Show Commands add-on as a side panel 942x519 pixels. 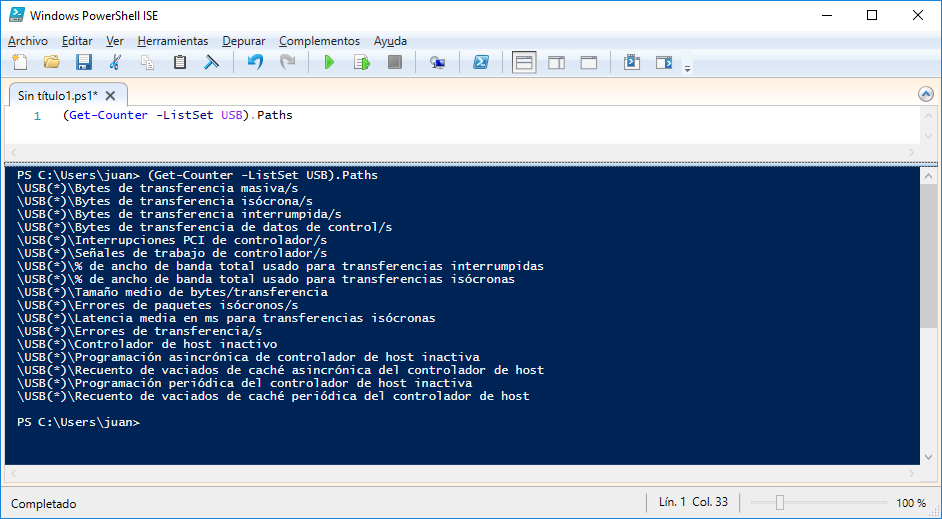pos(664,62)
